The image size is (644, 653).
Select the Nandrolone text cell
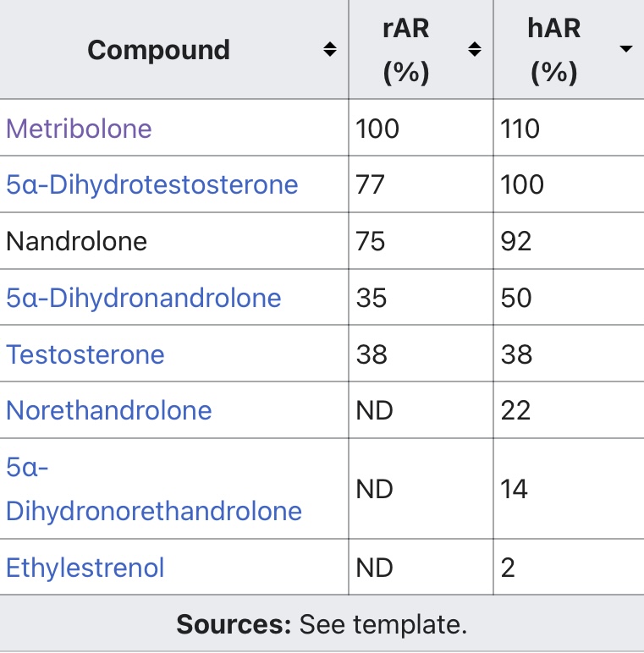click(77, 241)
